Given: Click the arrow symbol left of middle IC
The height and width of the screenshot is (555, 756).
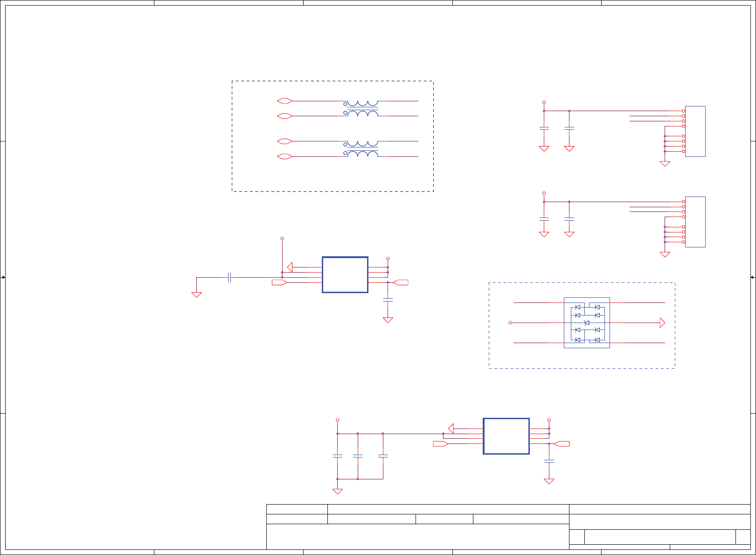Looking at the screenshot, I should [290, 267].
